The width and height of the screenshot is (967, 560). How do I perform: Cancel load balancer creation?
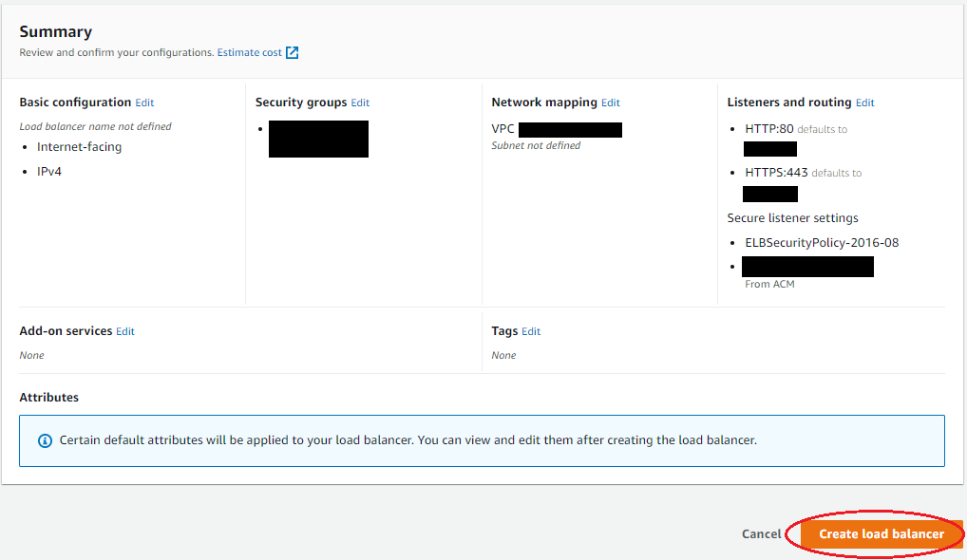[x=761, y=534]
